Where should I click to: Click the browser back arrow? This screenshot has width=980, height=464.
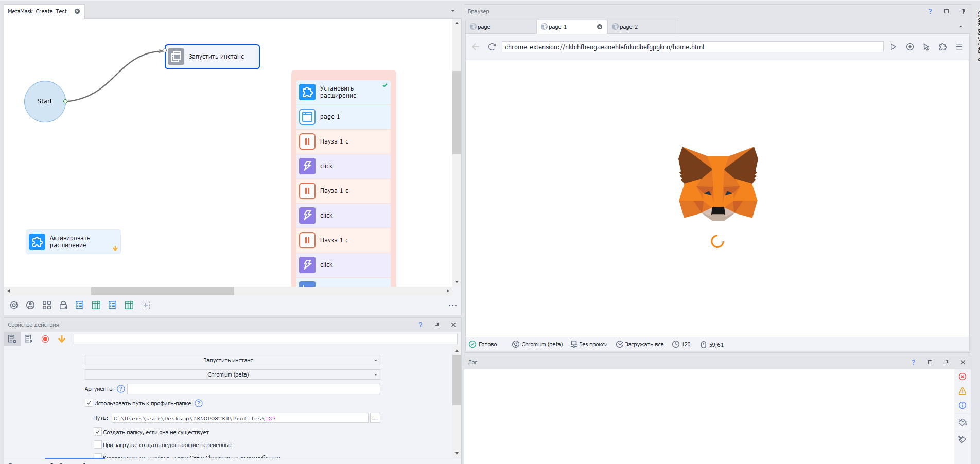476,47
